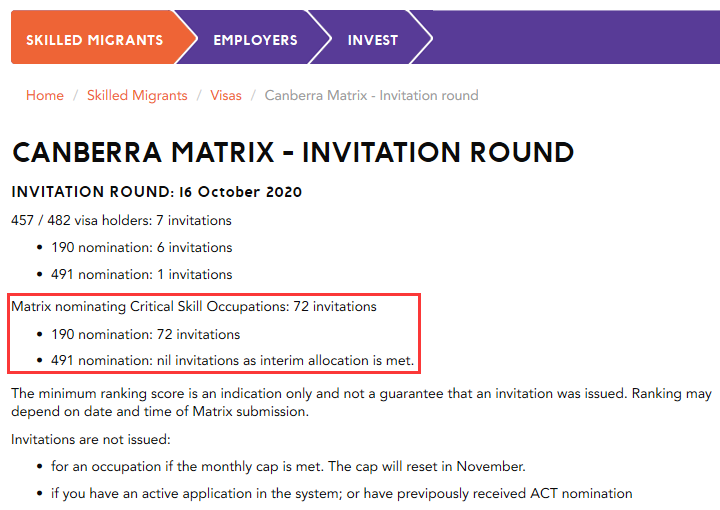Click the Canberra Matrix - Invitation round breadcrumb
The image size is (720, 510).
371,96
